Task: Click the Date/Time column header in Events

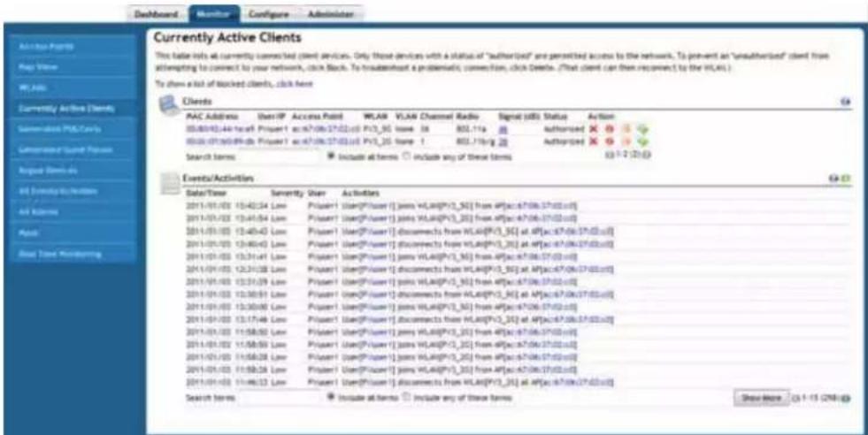Action: tap(207, 193)
